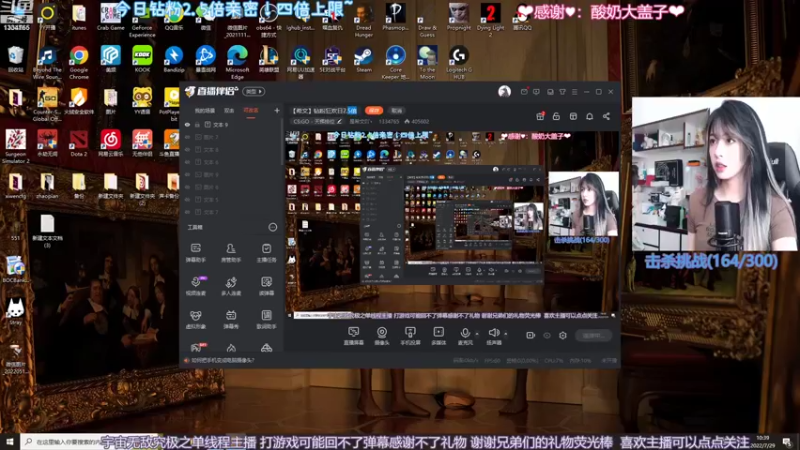This screenshot has width=800, height=450.
Task: Open the 多人连麦 tool
Action: [231, 286]
